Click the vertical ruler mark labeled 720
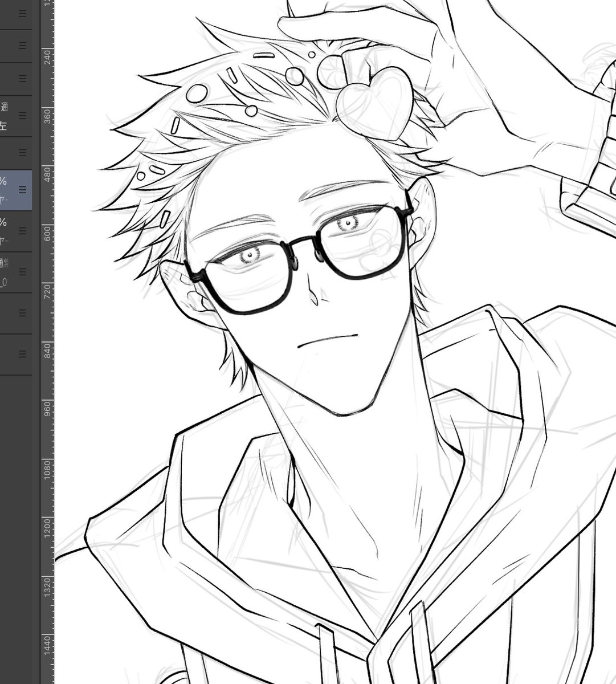 tap(47, 291)
